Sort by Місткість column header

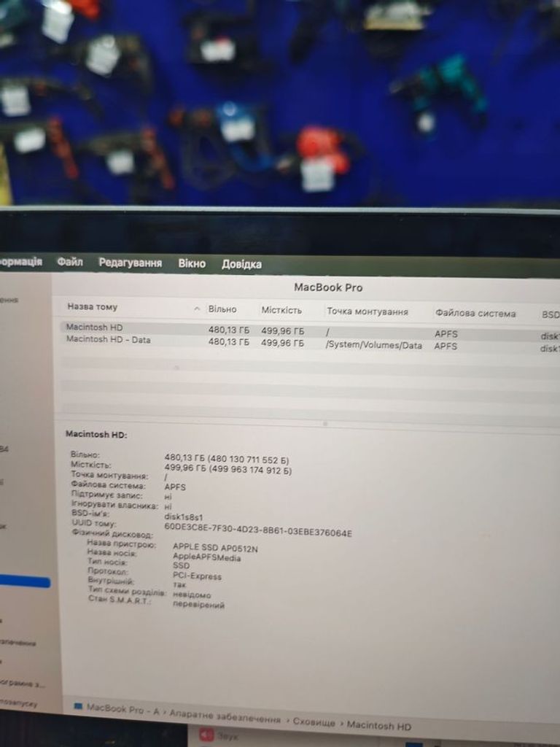click(x=281, y=310)
